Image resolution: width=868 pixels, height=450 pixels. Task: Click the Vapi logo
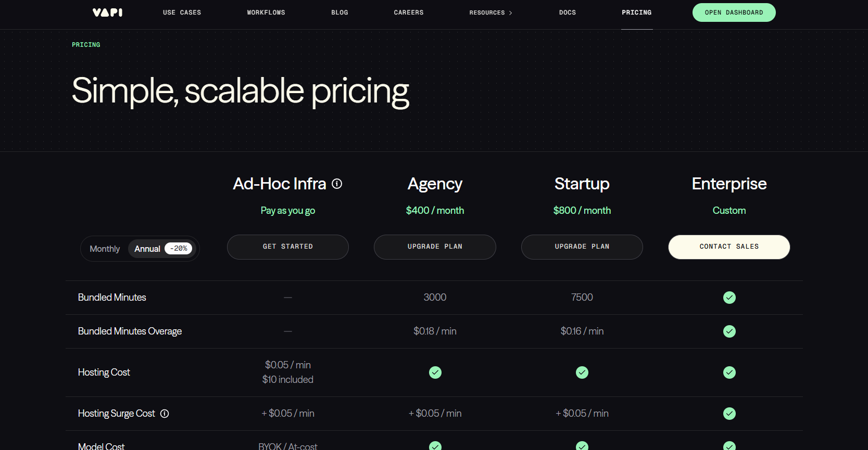[x=107, y=12]
